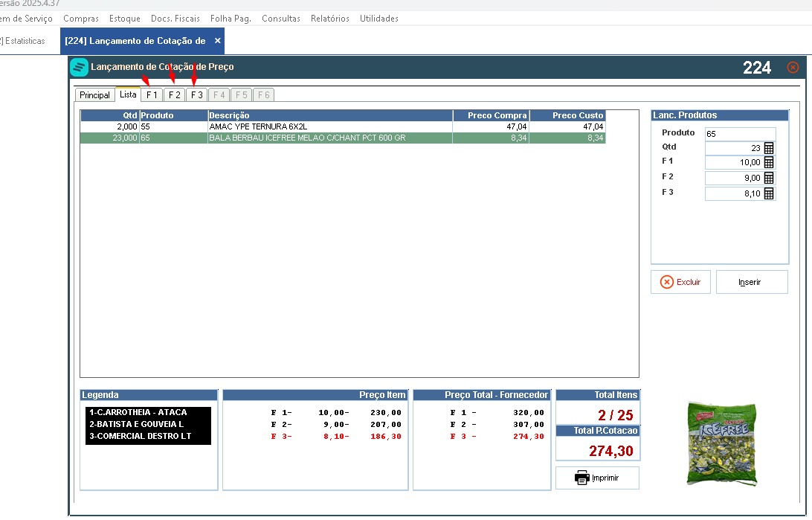The width and height of the screenshot is (812, 520).
Task: Open calculator icon beside F 2 field
Action: coord(769,178)
